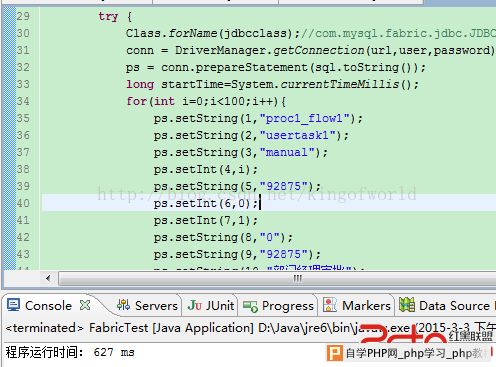Click conn.prepareStatement on line 32
496x367 pixels.
(234, 67)
